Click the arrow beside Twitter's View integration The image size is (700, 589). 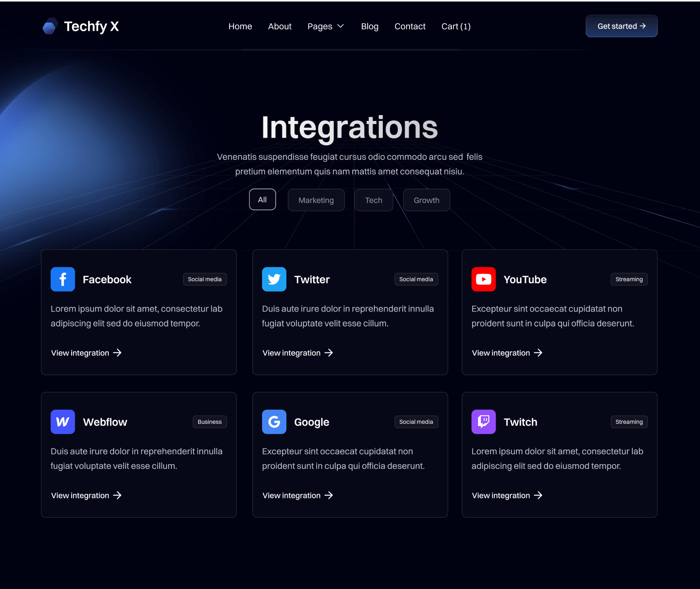pos(329,353)
